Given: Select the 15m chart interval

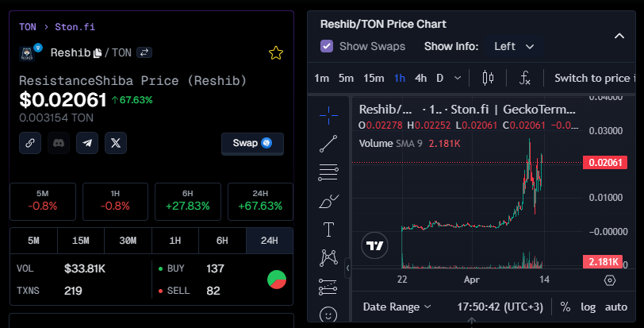Looking at the screenshot, I should 374,78.
